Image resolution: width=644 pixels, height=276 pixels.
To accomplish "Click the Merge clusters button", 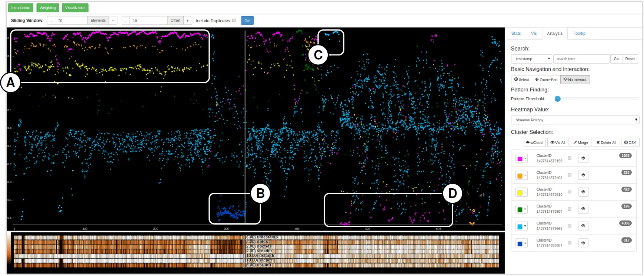I will (581, 142).
